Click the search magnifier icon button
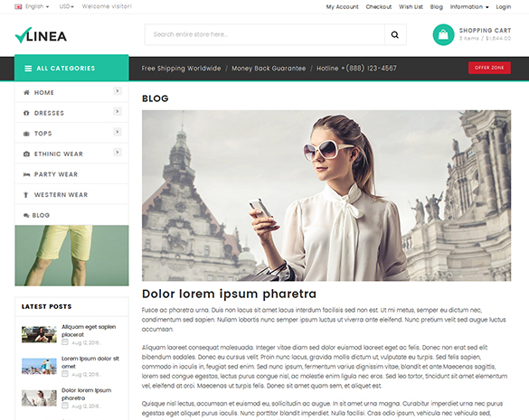The image size is (529, 420). [x=395, y=34]
